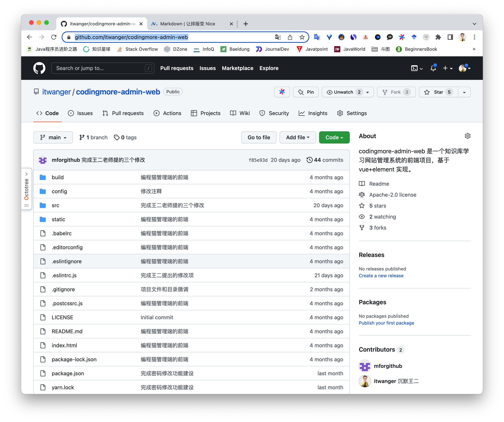Click the Google Translate icon in address bar
Screen dimensions: 504x422
coord(278,37)
